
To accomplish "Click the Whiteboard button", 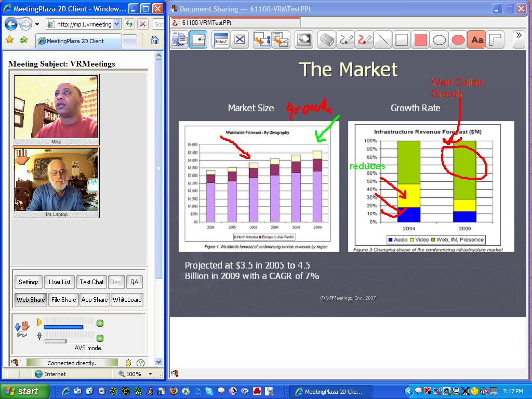I will (127, 300).
